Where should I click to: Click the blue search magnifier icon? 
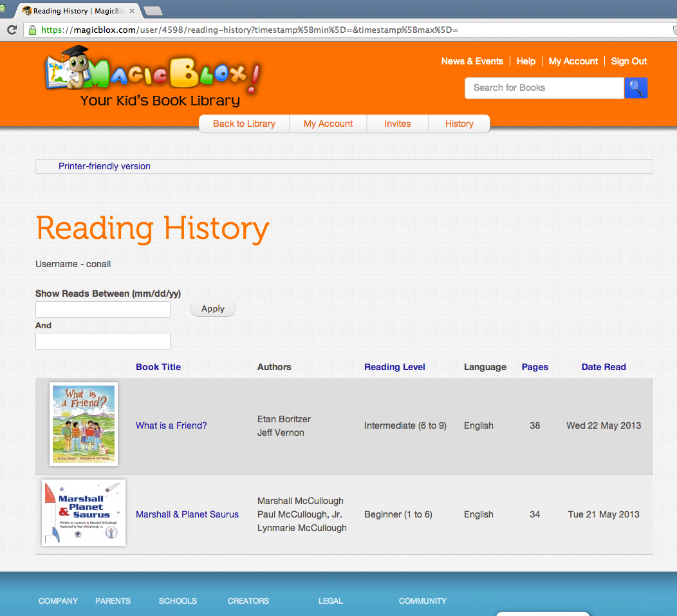point(636,88)
